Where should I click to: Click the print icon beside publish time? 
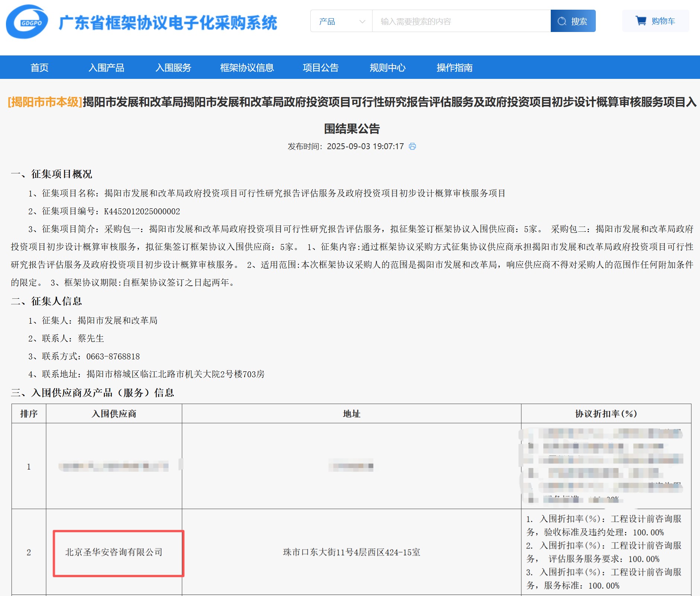point(412,147)
